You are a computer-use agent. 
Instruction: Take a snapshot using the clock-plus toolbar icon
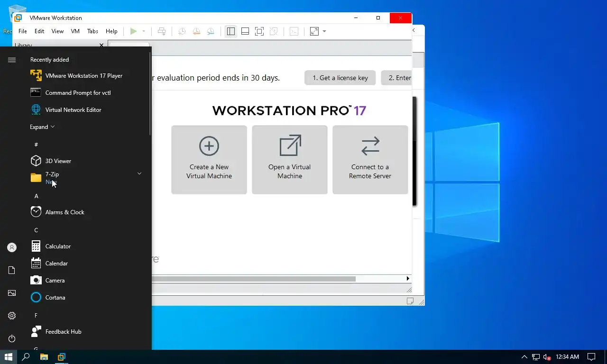(182, 31)
